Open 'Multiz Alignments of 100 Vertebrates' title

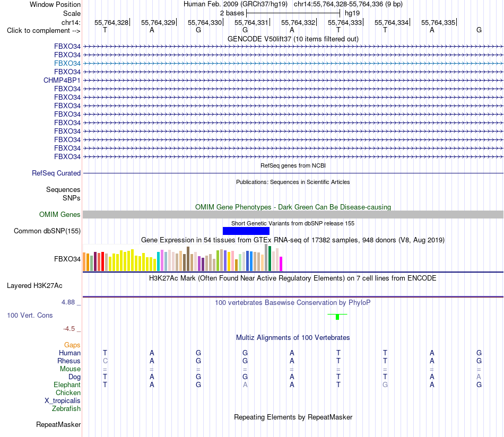293,337
